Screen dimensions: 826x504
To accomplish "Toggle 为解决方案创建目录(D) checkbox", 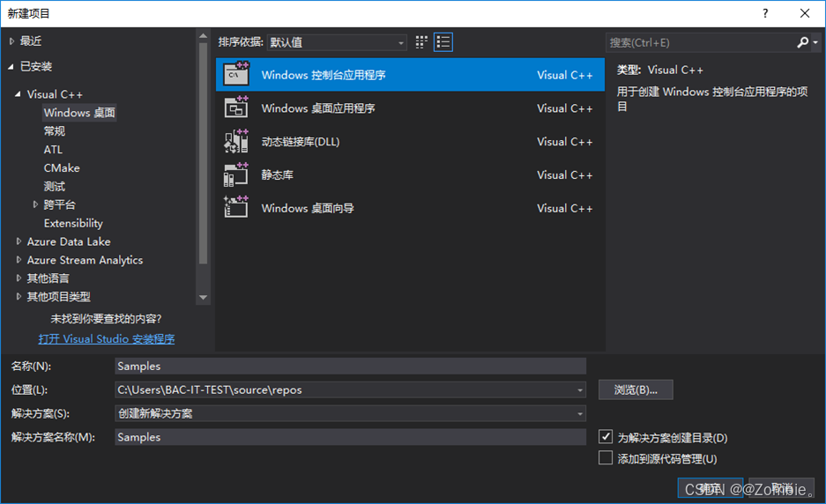I will point(606,436).
